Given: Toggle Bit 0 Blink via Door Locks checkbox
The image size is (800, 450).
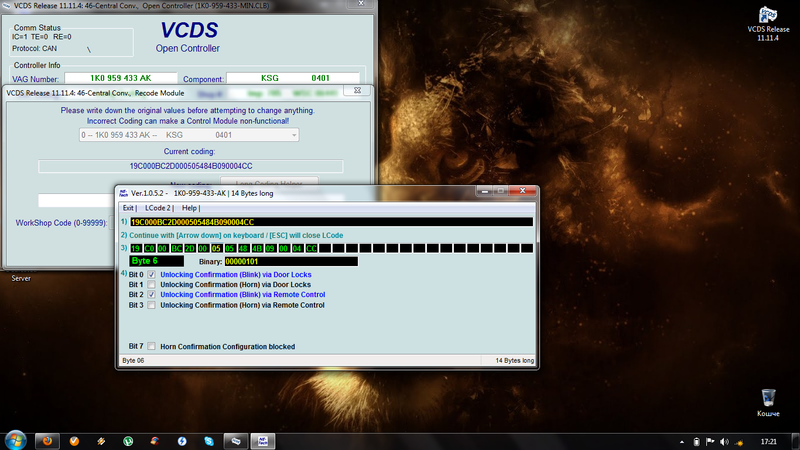Looking at the screenshot, I should coord(152,274).
